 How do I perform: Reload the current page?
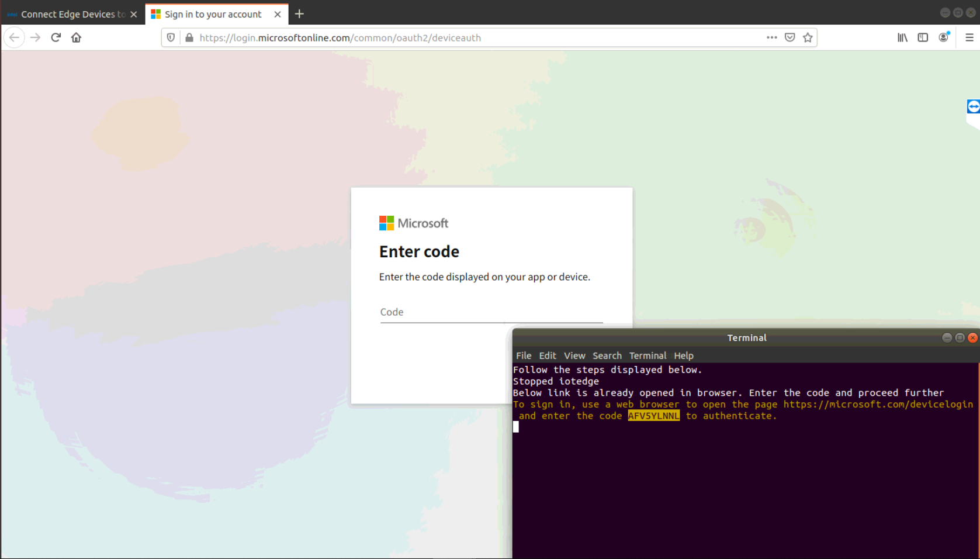point(56,37)
